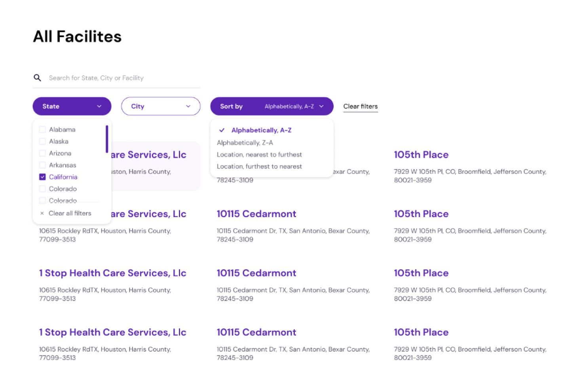Click Clear filters link beside Sort by

pos(360,106)
